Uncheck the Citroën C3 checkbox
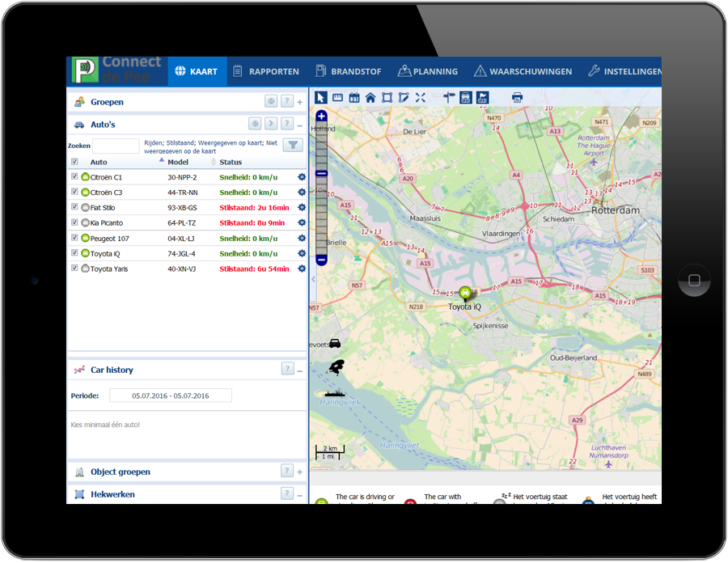The image size is (728, 563). coord(74,191)
